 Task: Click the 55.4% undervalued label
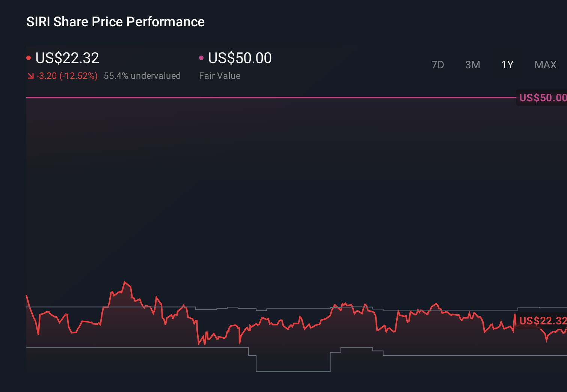pos(142,75)
